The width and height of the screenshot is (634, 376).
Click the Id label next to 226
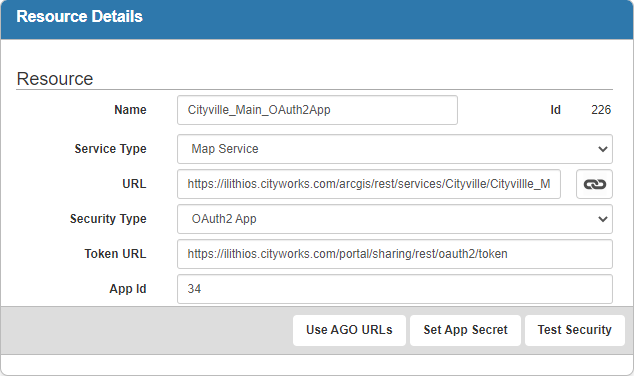pos(556,110)
